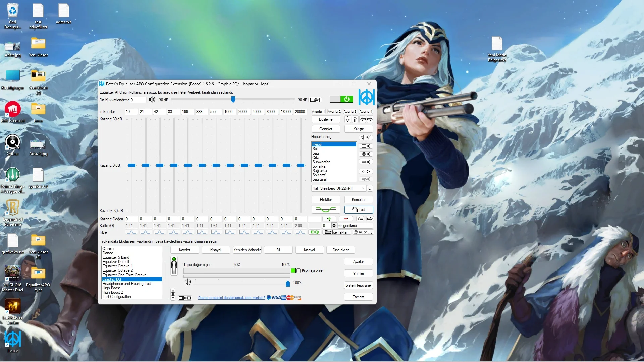Click the Genişlet button
This screenshot has height=362, width=644.
(326, 129)
